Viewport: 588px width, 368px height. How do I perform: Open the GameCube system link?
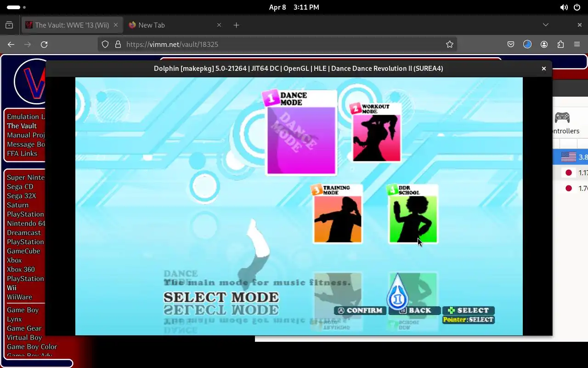[23, 251]
